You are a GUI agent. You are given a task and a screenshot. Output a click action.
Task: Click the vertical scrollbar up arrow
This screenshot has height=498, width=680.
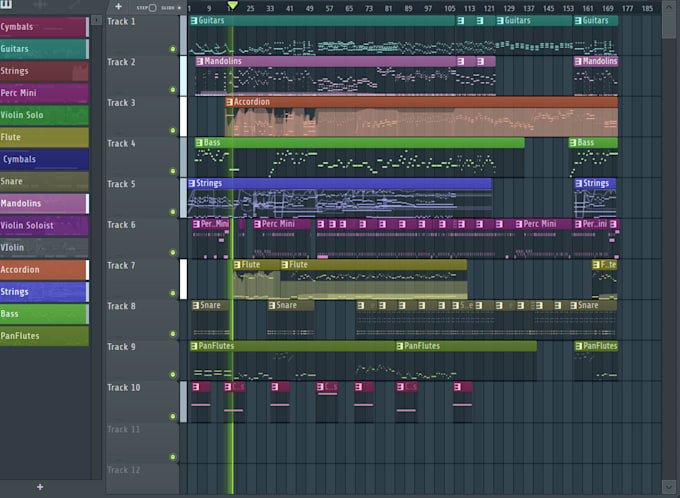tap(668, 7)
